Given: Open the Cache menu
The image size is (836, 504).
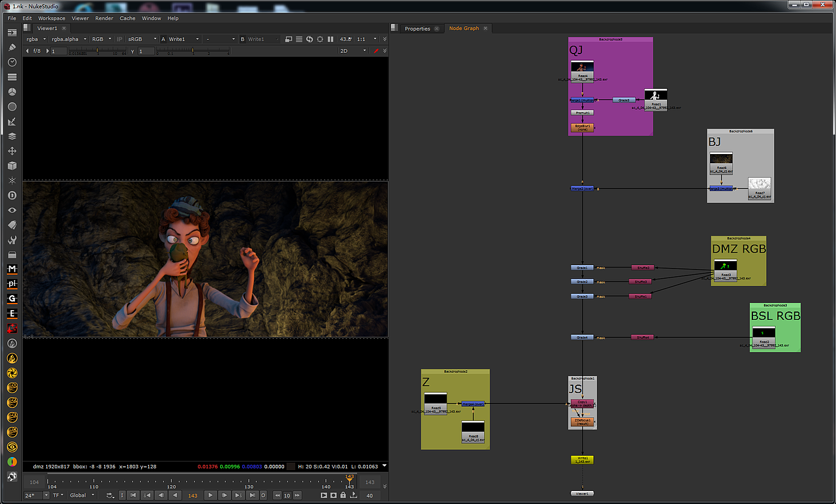Looking at the screenshot, I should (127, 18).
